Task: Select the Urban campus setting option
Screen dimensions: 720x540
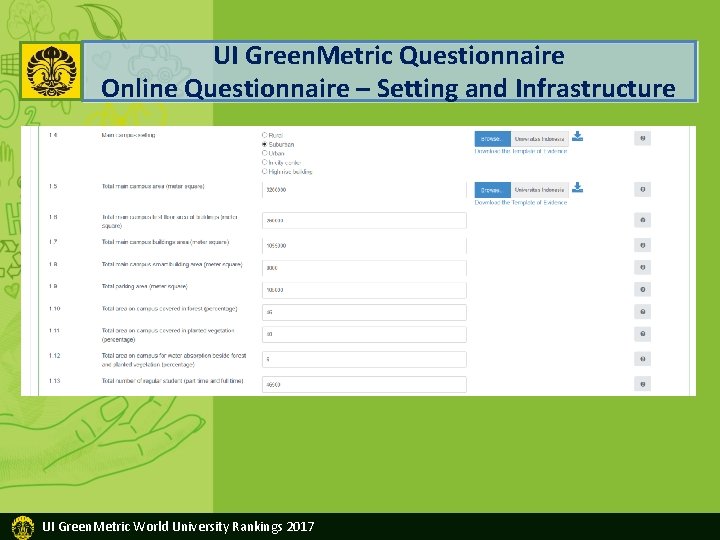Action: tap(264, 153)
